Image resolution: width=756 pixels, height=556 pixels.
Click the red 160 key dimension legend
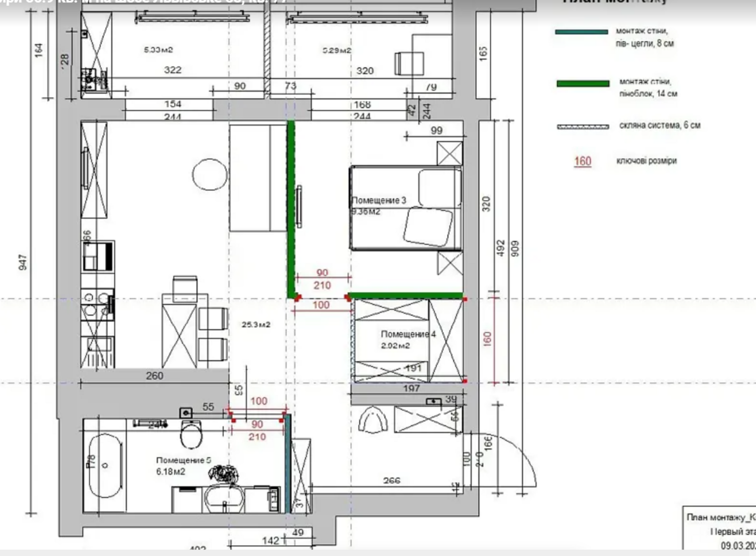tap(582, 161)
